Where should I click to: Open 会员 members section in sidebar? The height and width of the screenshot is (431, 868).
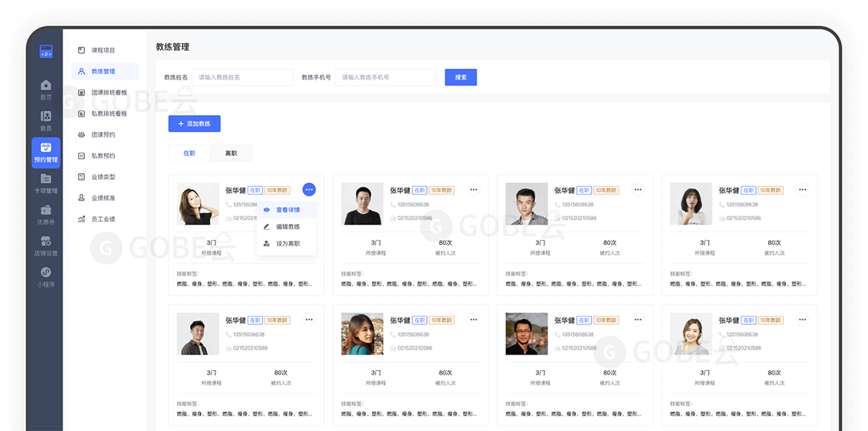click(46, 120)
